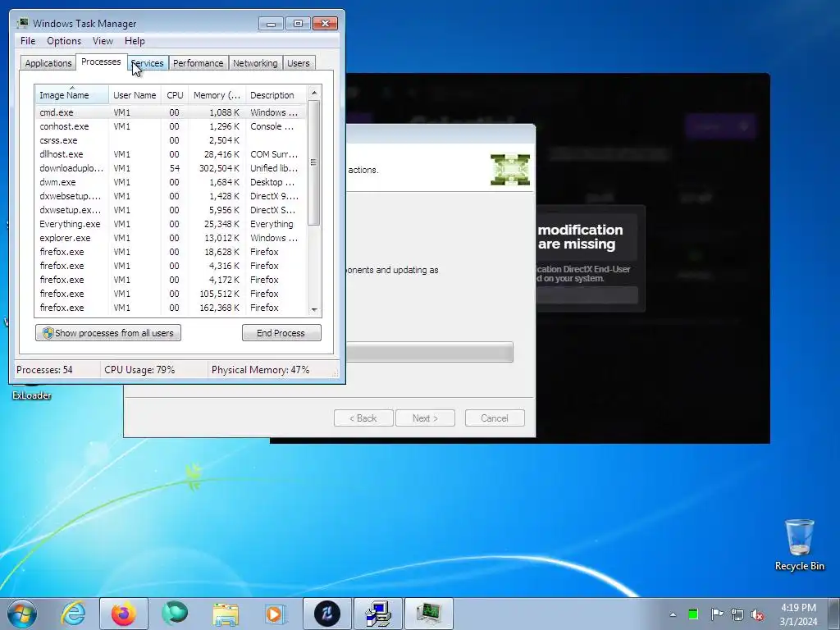This screenshot has height=630, width=840.
Task: Open the Windows Start menu orb
Action: [x=22, y=614]
